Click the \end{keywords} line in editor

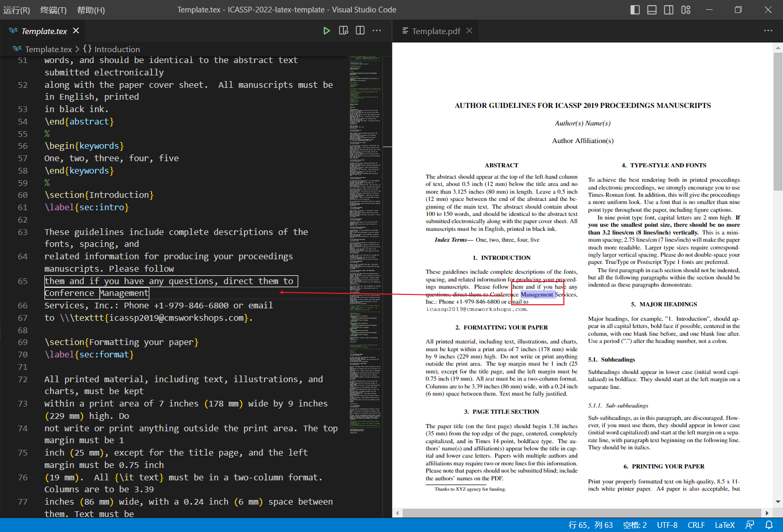click(x=79, y=170)
